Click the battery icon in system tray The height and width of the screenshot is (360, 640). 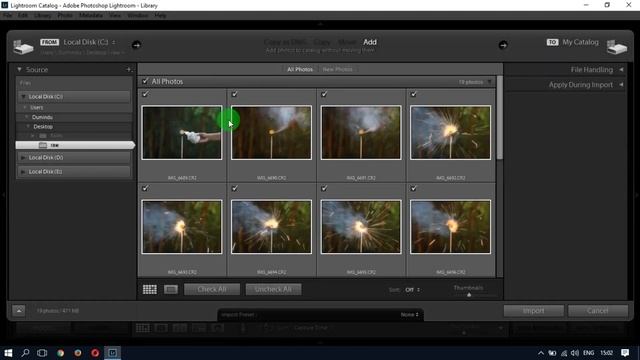(552, 353)
